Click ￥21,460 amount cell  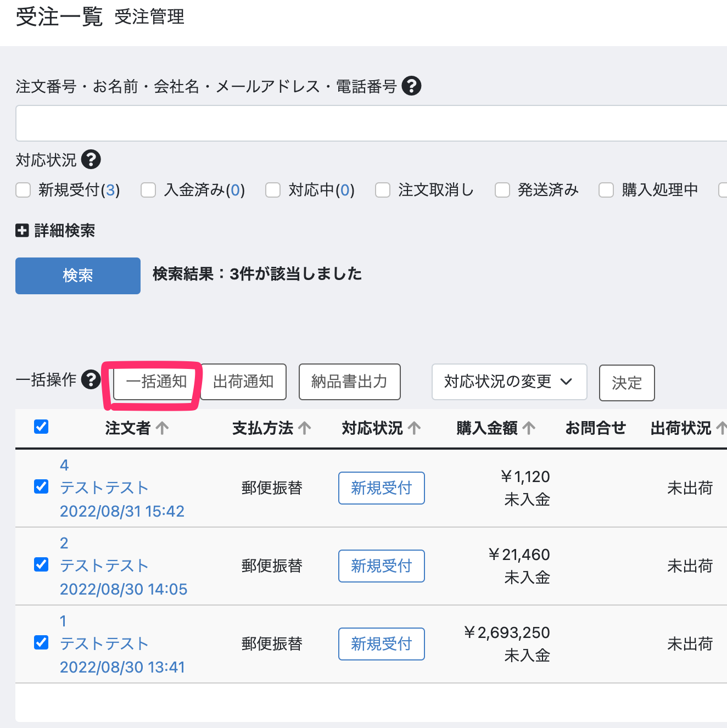click(519, 555)
